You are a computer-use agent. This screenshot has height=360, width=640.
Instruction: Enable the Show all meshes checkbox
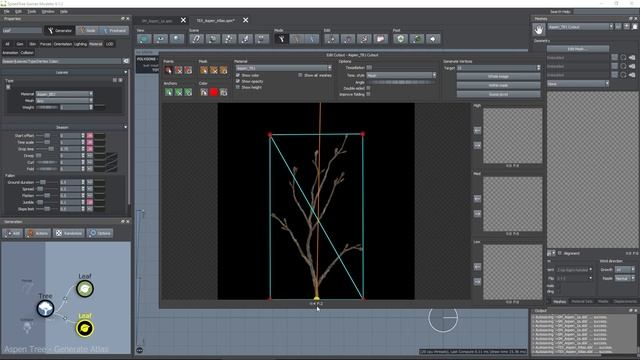300,76
